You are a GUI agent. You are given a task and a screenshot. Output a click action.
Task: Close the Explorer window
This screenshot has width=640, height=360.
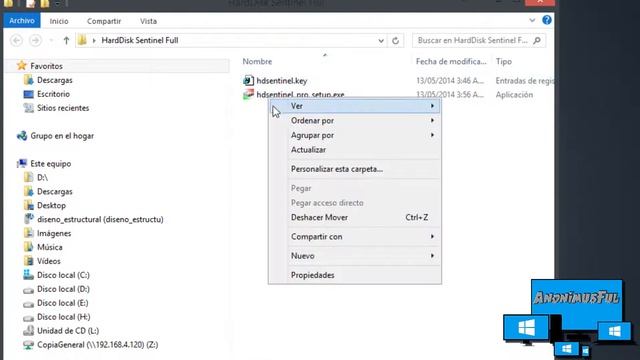(540, 2)
